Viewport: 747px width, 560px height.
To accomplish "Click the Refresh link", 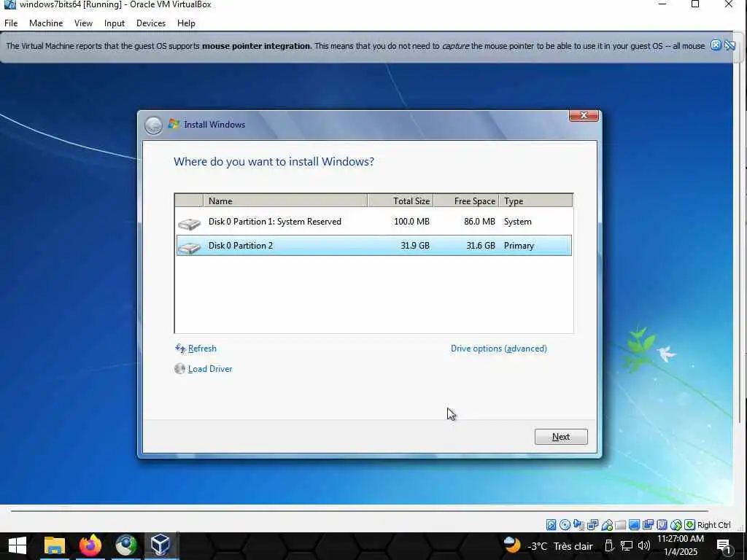I will (202, 349).
